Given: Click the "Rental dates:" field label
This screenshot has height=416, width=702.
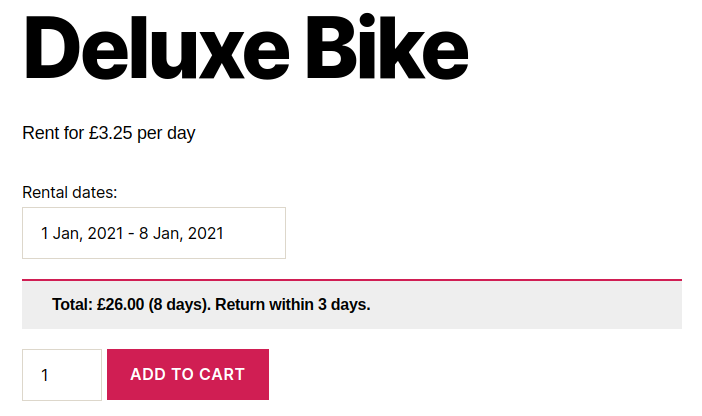Looking at the screenshot, I should [70, 192].
